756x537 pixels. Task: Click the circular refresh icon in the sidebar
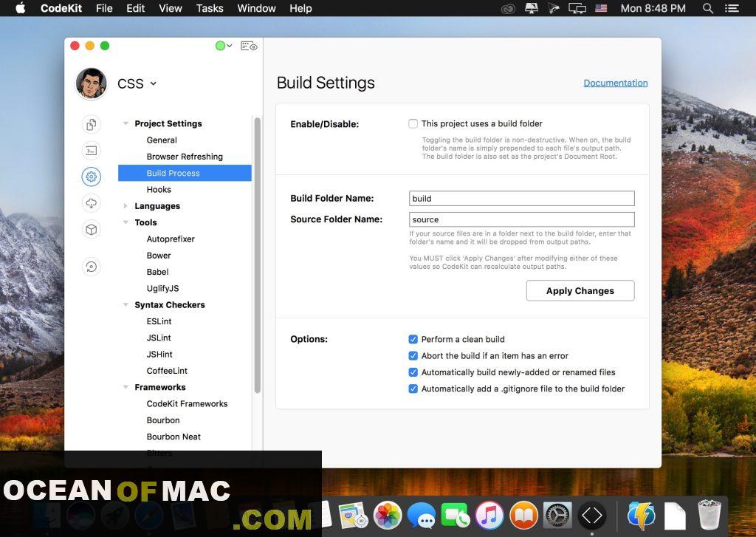[91, 267]
